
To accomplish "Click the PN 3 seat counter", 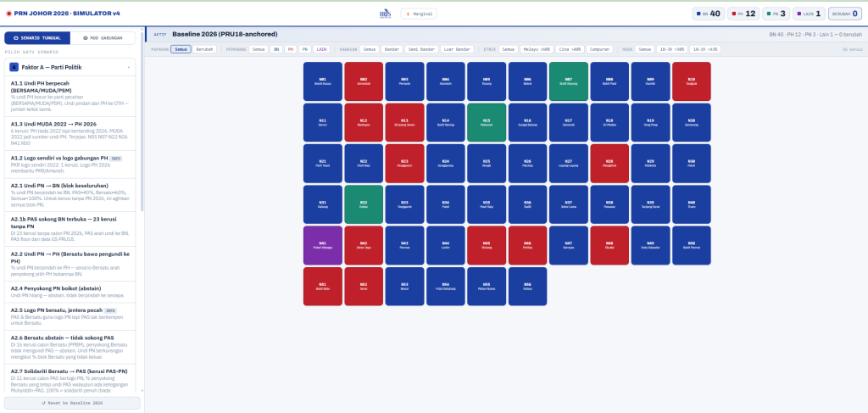I will tap(776, 14).
